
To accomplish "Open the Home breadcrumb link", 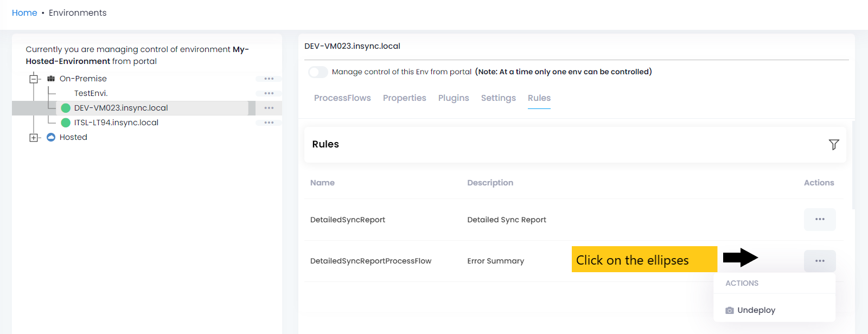I will pos(24,12).
